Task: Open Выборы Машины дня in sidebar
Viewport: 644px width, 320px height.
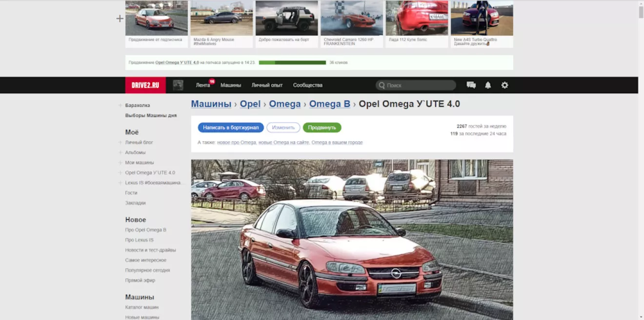Action: [151, 116]
